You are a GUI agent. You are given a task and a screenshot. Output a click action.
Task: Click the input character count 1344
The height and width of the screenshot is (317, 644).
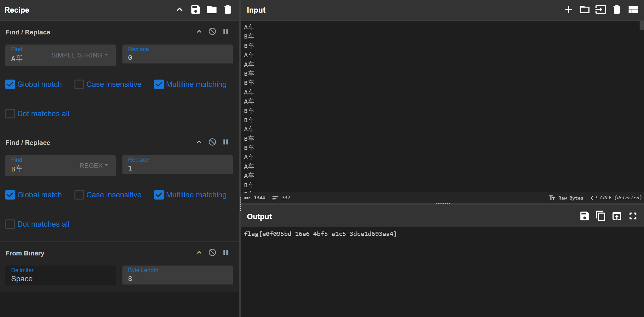(x=255, y=198)
